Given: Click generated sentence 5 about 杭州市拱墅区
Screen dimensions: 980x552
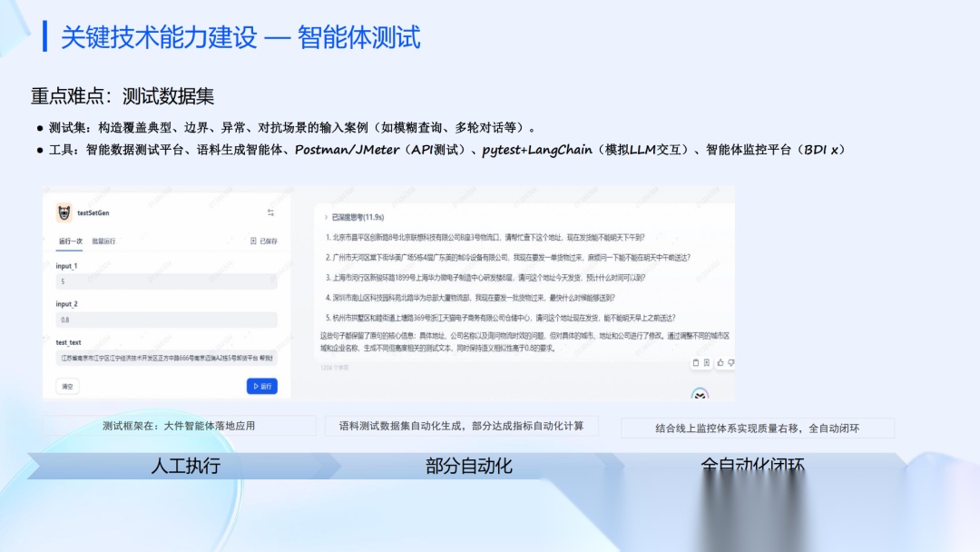Looking at the screenshot, I should coord(501,318).
